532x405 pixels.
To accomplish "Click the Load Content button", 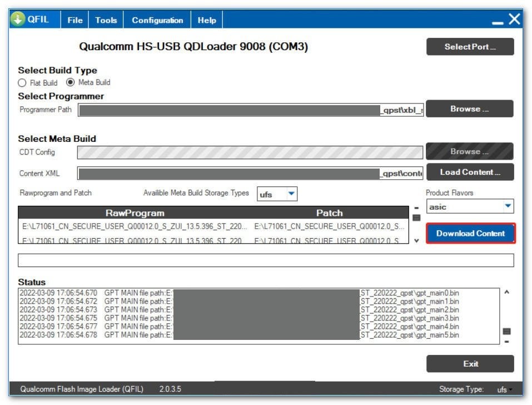I will (x=470, y=172).
